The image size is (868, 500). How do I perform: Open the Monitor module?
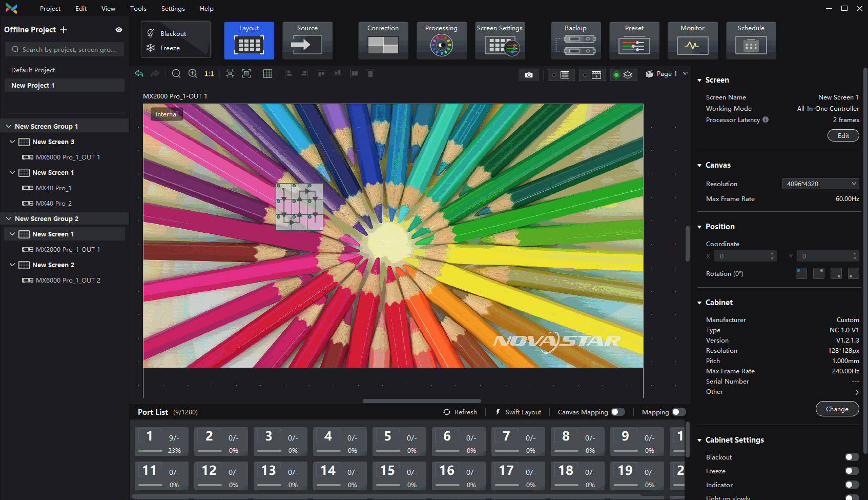(693, 41)
